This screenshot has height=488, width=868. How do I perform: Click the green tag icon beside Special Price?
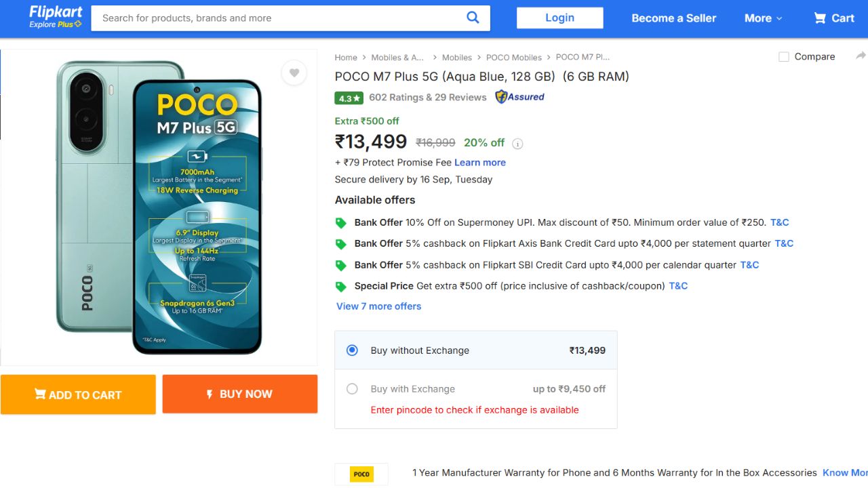[x=341, y=287]
